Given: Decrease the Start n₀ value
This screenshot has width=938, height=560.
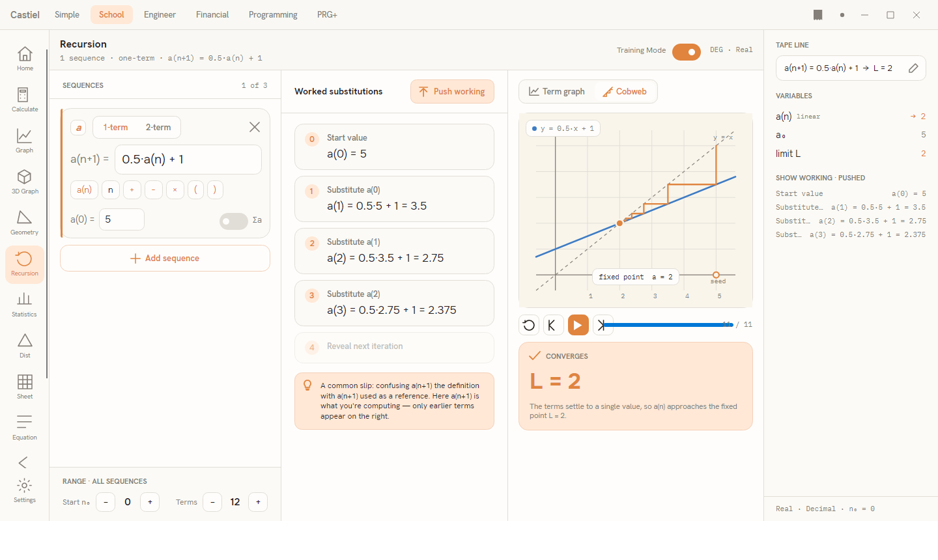Looking at the screenshot, I should point(106,502).
